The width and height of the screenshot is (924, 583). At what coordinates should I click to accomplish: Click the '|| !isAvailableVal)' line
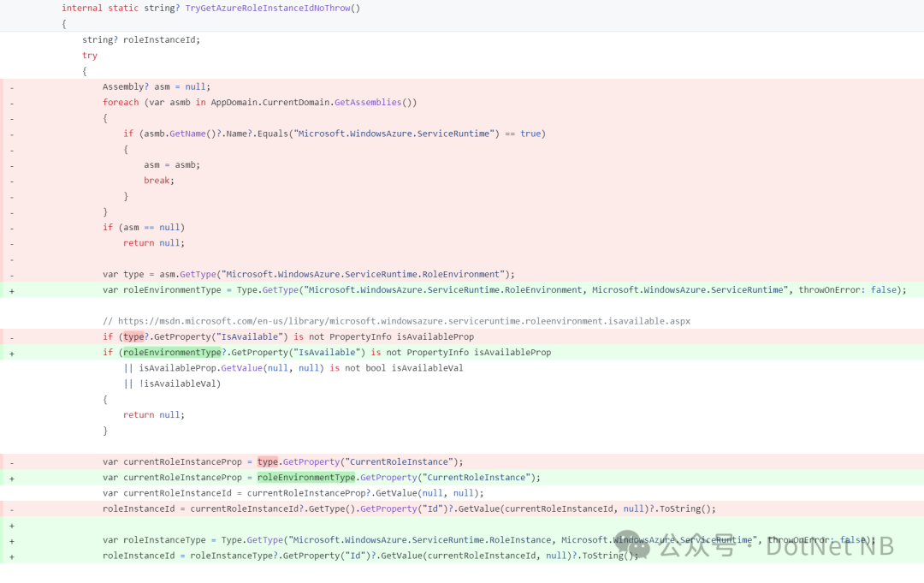[x=172, y=384]
